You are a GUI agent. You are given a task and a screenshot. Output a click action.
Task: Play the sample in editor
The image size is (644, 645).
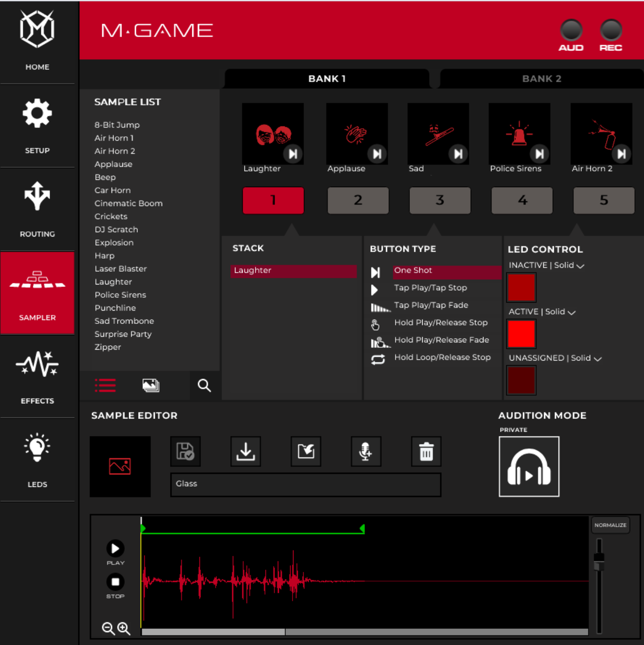[x=115, y=549]
